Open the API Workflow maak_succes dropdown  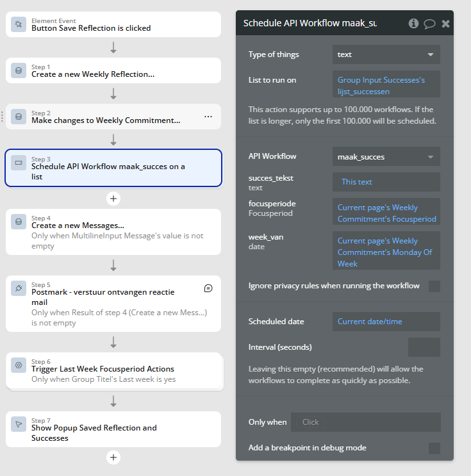pos(386,157)
